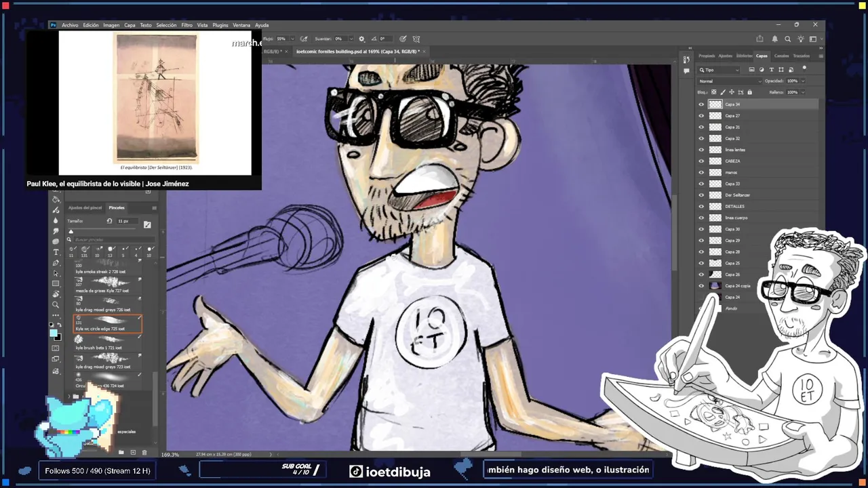868x488 pixels.
Task: Select brush kyle brush beta 1 721
Action: [108, 343]
